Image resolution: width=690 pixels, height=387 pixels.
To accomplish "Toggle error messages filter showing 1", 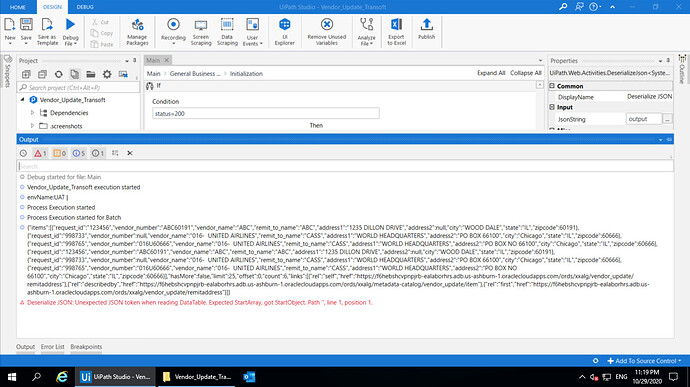I will [x=40, y=153].
